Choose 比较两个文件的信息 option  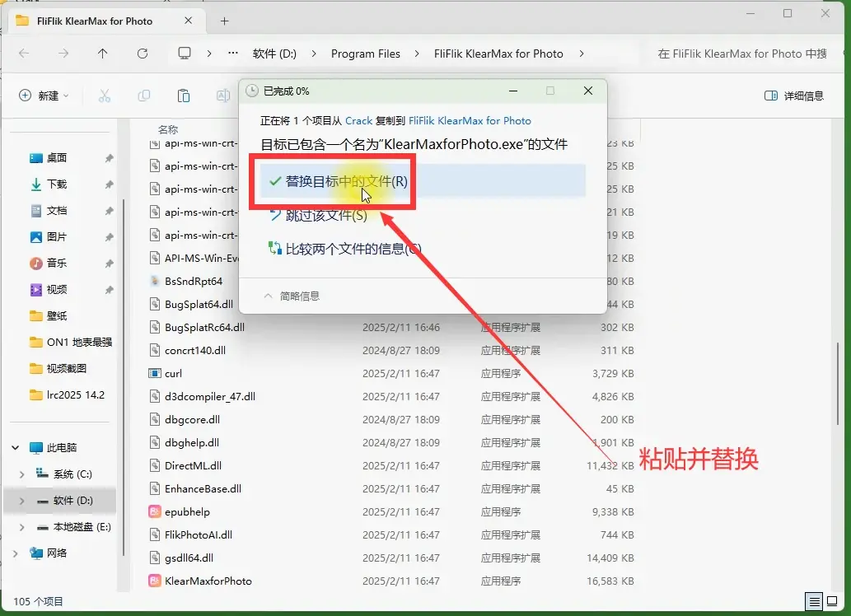pos(344,249)
